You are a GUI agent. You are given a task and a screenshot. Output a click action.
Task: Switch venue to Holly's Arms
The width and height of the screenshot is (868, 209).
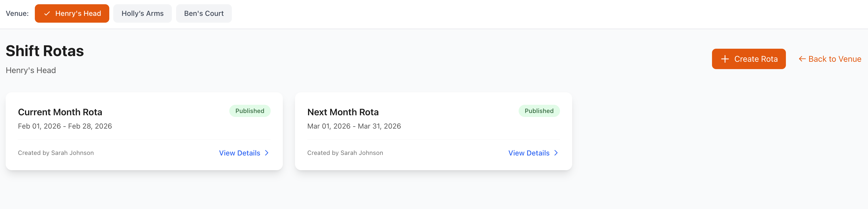pos(142,14)
